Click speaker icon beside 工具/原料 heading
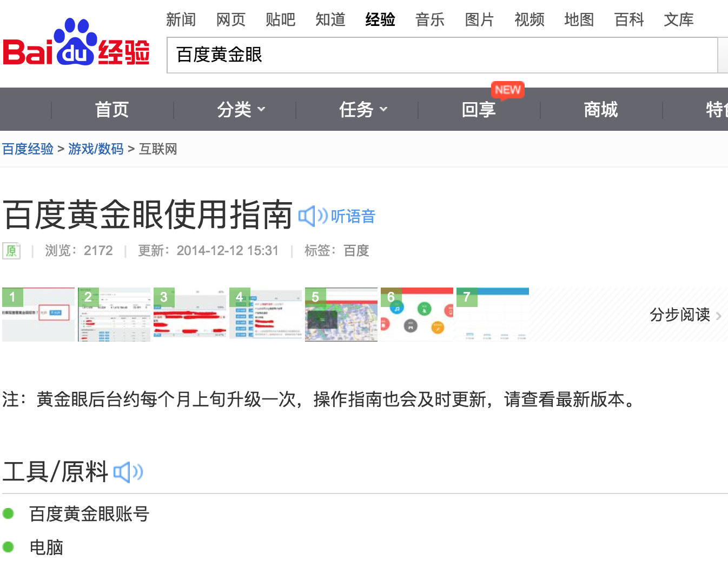The height and width of the screenshot is (574, 728). click(x=128, y=472)
